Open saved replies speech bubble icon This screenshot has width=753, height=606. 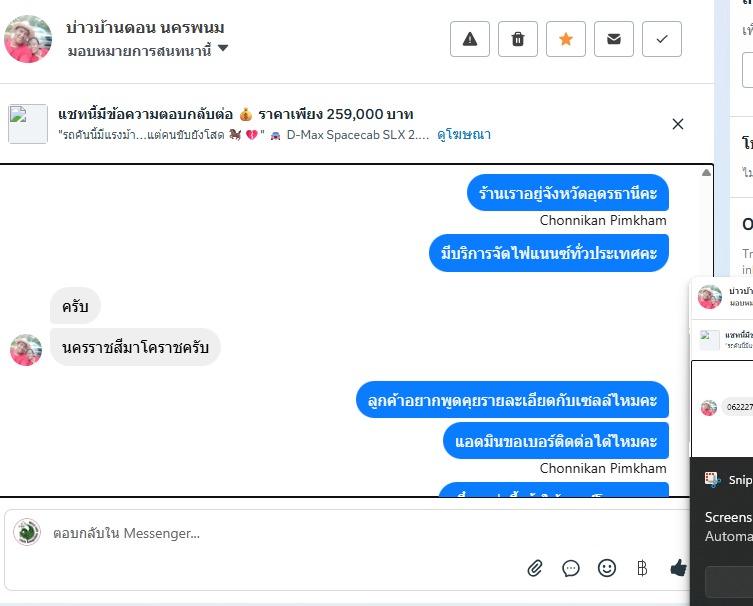[x=571, y=569]
